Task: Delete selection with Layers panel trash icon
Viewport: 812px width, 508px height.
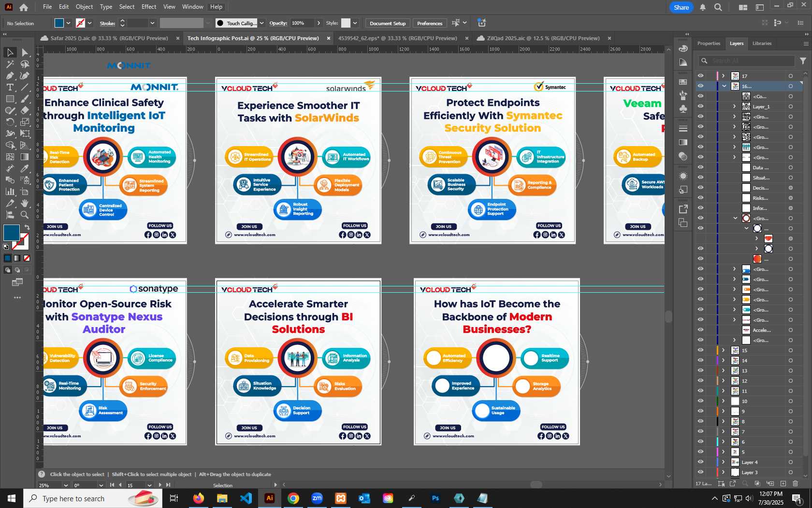Action: (796, 483)
